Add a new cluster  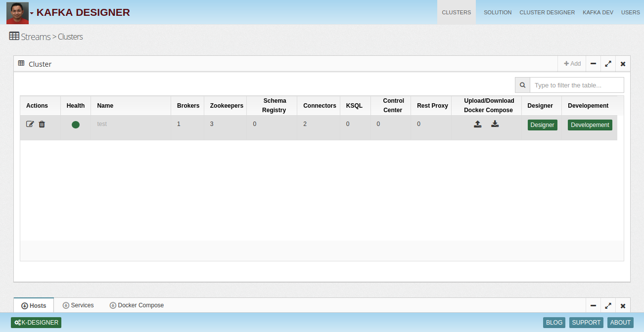click(572, 64)
